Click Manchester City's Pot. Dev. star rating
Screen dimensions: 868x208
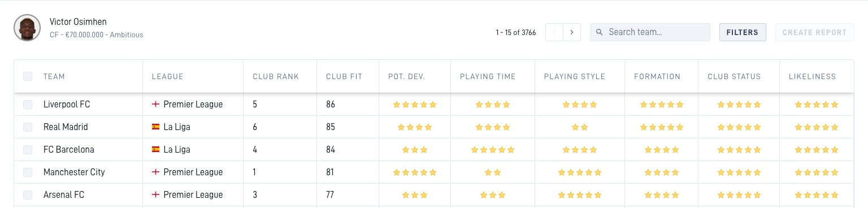(415, 172)
